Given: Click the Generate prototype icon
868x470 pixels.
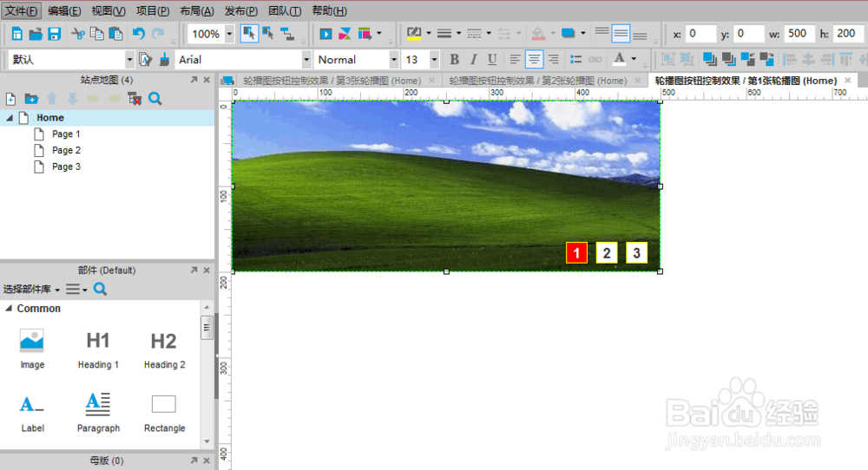Looking at the screenshot, I should tap(365, 34).
